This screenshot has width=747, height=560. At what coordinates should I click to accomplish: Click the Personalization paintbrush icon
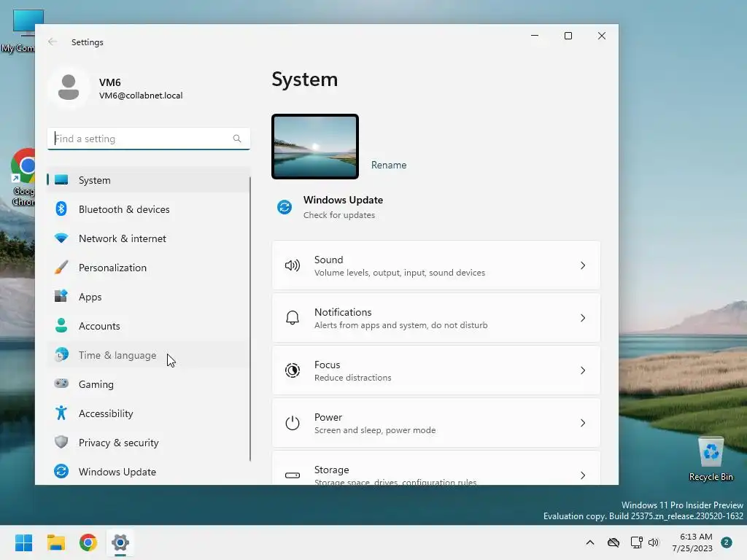coord(61,267)
